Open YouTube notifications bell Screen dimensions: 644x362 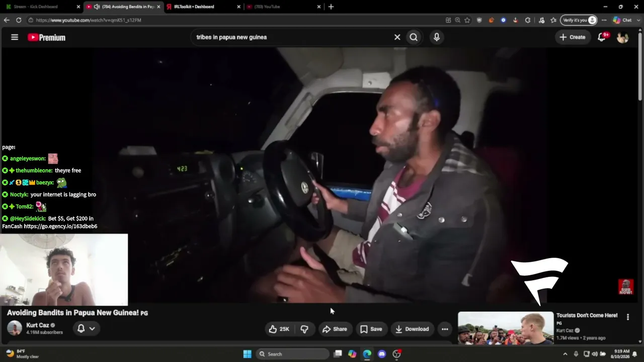[602, 37]
